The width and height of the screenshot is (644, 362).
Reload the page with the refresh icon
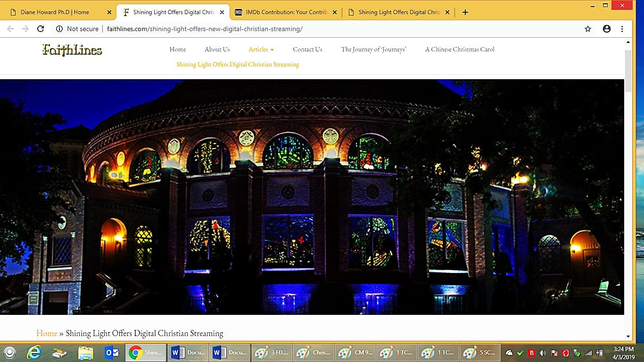click(41, 29)
